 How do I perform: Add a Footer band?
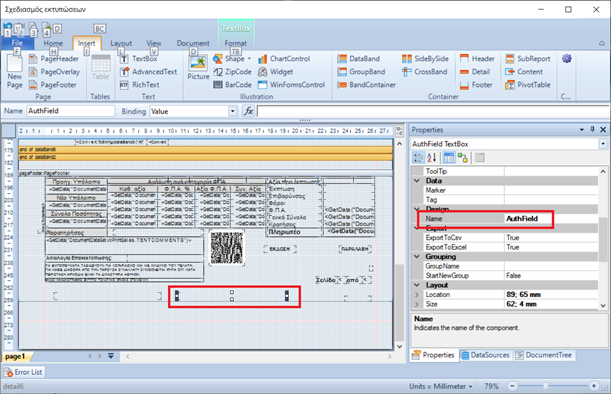[476, 85]
